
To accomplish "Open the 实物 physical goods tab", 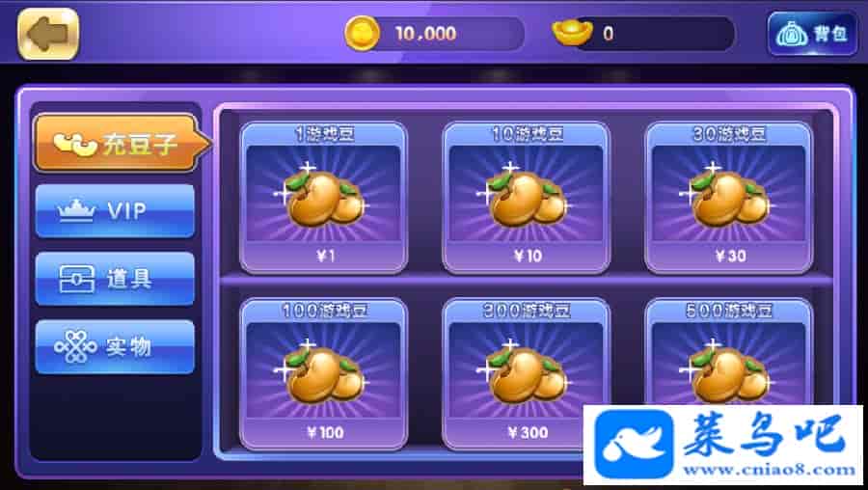I will (115, 347).
